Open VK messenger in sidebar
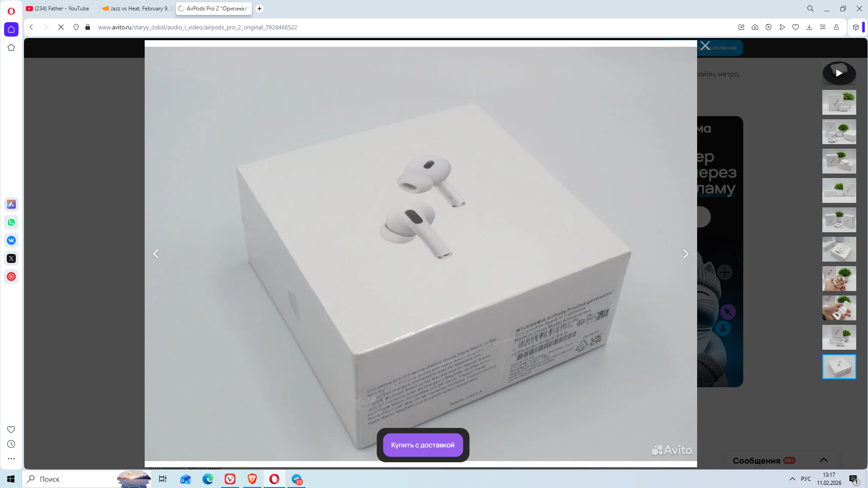 click(11, 240)
